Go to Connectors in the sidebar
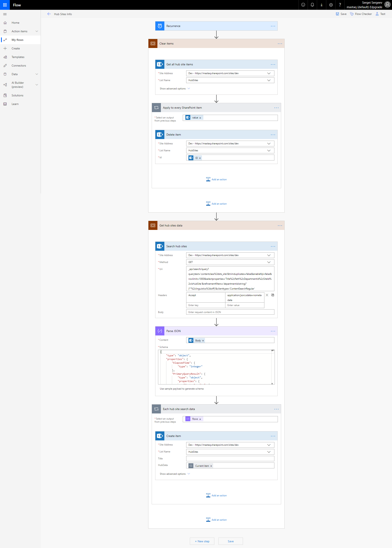 19,66
